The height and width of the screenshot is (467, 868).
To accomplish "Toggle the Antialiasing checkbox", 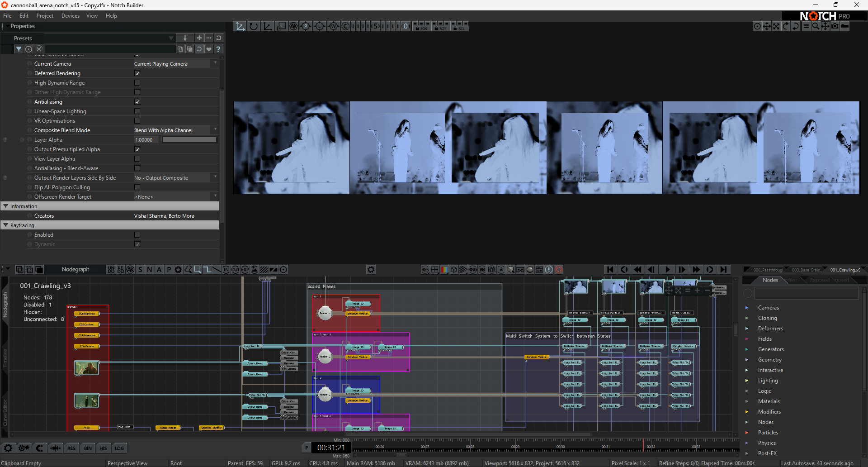I will [x=137, y=102].
